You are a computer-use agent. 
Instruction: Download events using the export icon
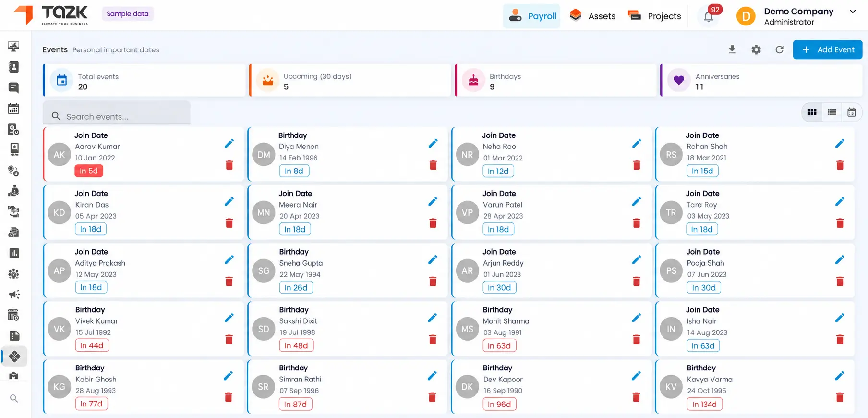pyautogui.click(x=732, y=49)
